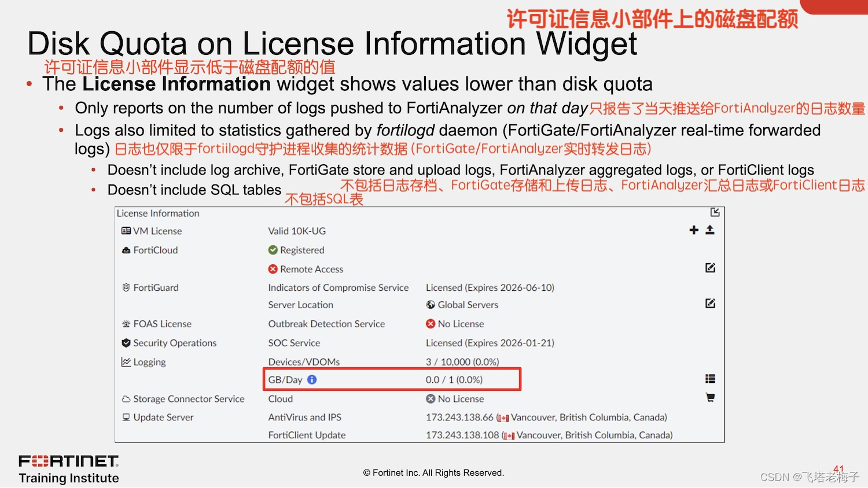Click the Storage Connector shopping cart icon
The image size is (868, 488).
(x=710, y=398)
